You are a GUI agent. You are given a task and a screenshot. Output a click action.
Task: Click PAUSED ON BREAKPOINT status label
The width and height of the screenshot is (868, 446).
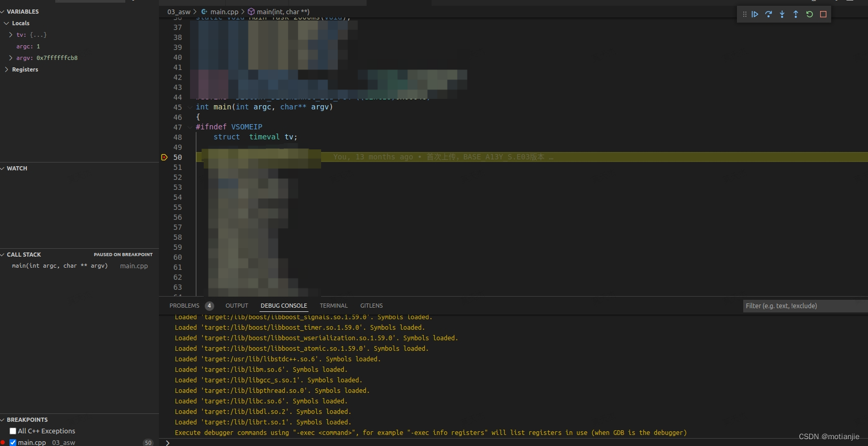pos(123,255)
